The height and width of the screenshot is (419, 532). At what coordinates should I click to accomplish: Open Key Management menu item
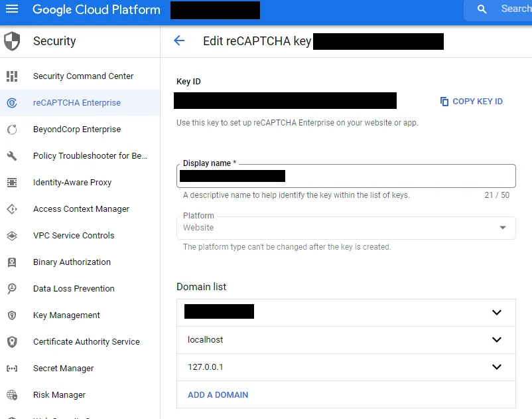[66, 315]
